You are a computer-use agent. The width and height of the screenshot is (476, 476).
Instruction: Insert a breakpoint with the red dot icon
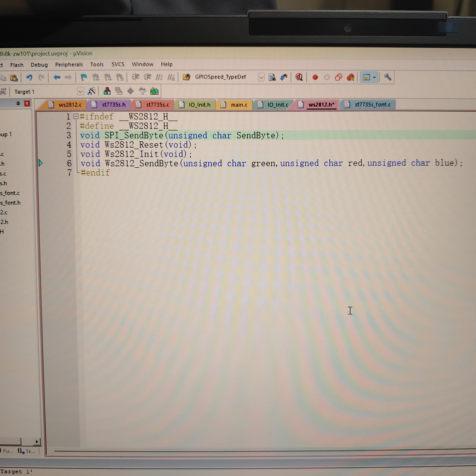pyautogui.click(x=315, y=78)
